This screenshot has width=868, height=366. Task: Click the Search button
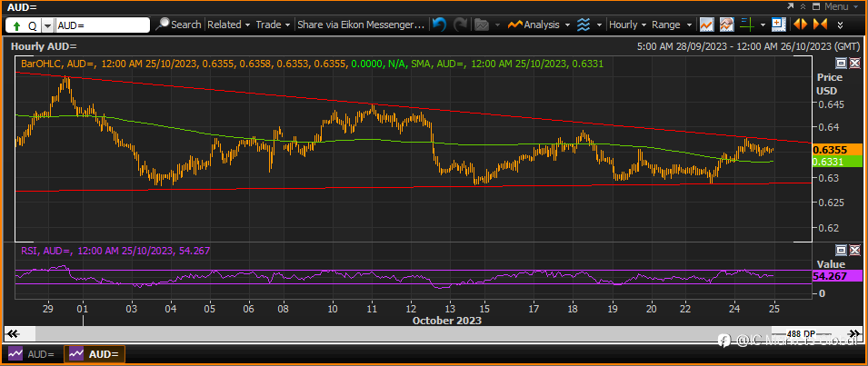(x=179, y=25)
